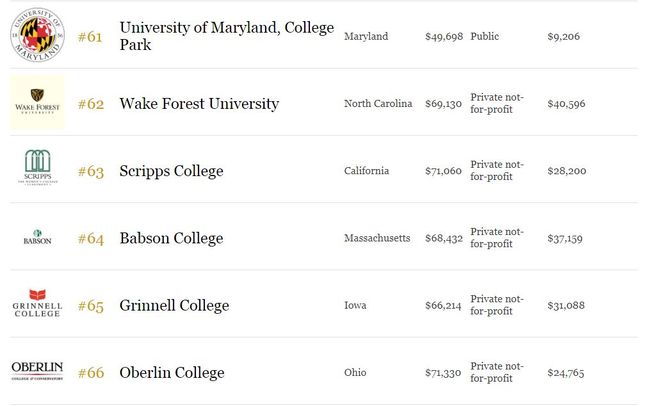Select the Oberlin College logo
650x406 pixels.
[37, 371]
